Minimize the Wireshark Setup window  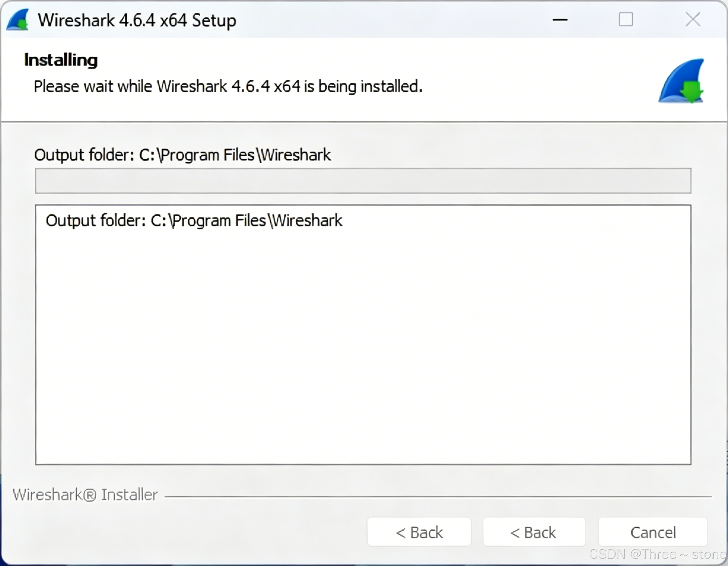560,20
